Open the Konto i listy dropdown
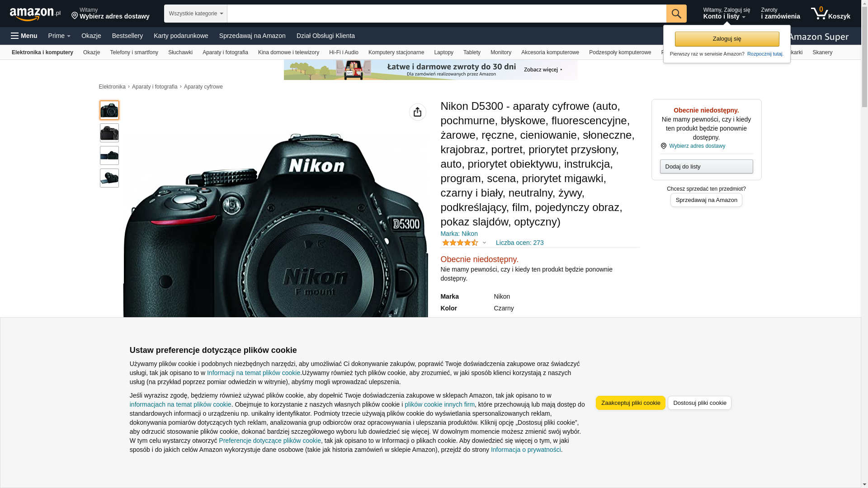 [x=726, y=14]
